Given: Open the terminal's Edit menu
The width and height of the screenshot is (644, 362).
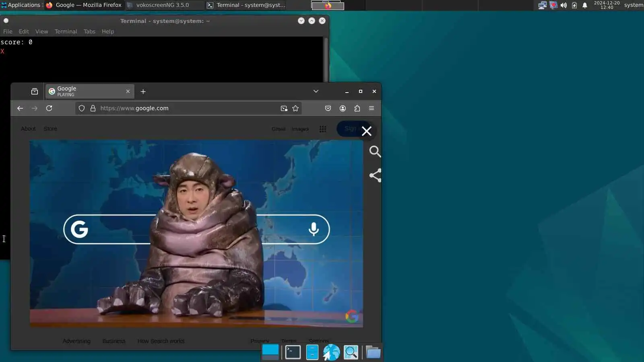Looking at the screenshot, I should pos(24,31).
